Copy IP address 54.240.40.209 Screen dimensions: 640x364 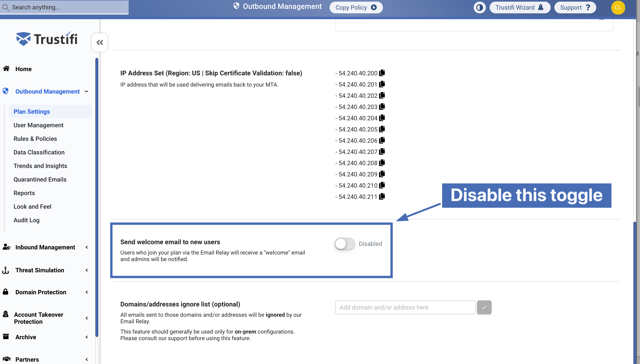click(382, 174)
